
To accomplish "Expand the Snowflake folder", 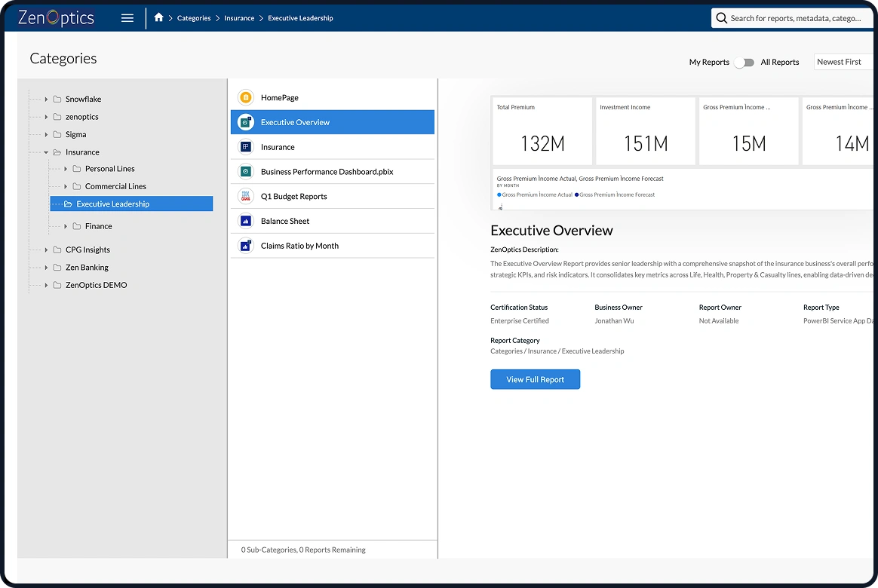I will (46, 100).
